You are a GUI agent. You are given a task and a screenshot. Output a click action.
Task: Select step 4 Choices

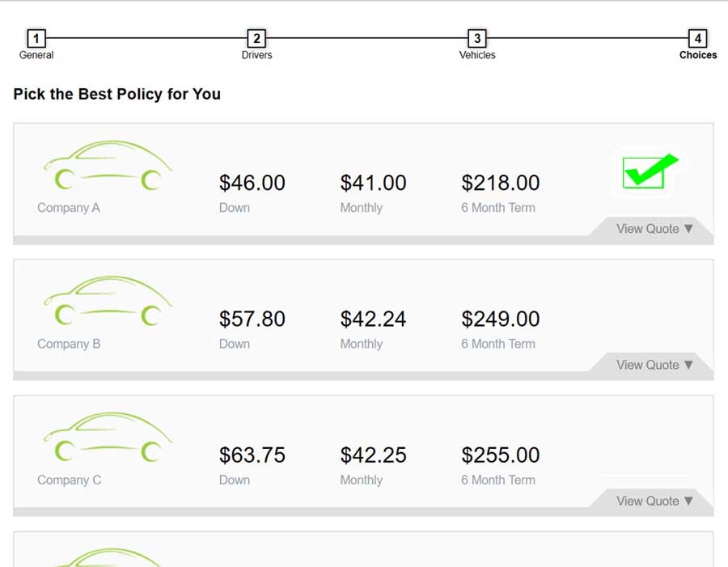(x=697, y=39)
